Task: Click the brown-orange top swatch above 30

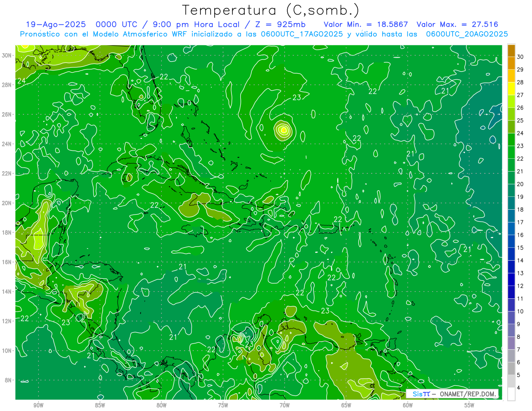Action: (x=512, y=50)
